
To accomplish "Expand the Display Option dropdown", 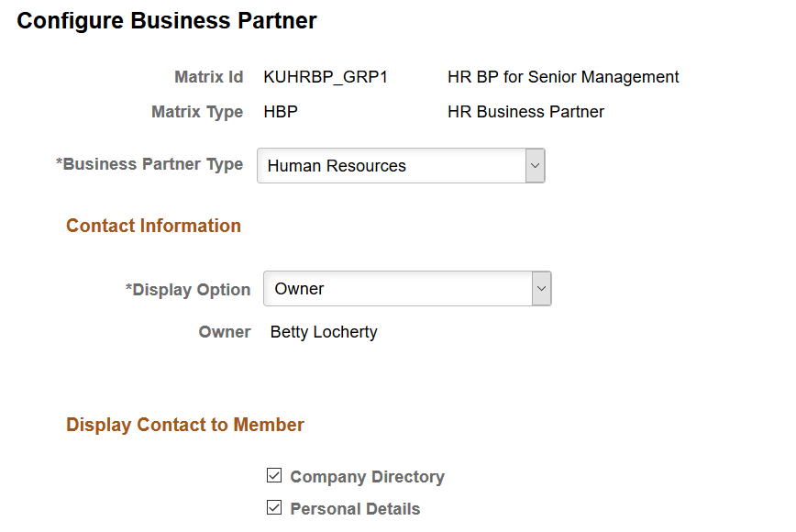I will [407, 288].
